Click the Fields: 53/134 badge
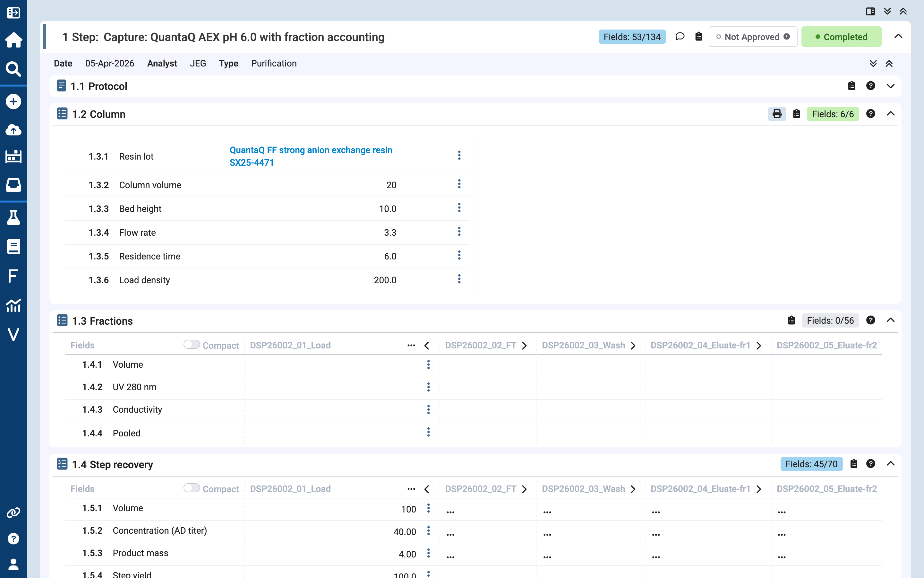 click(632, 37)
